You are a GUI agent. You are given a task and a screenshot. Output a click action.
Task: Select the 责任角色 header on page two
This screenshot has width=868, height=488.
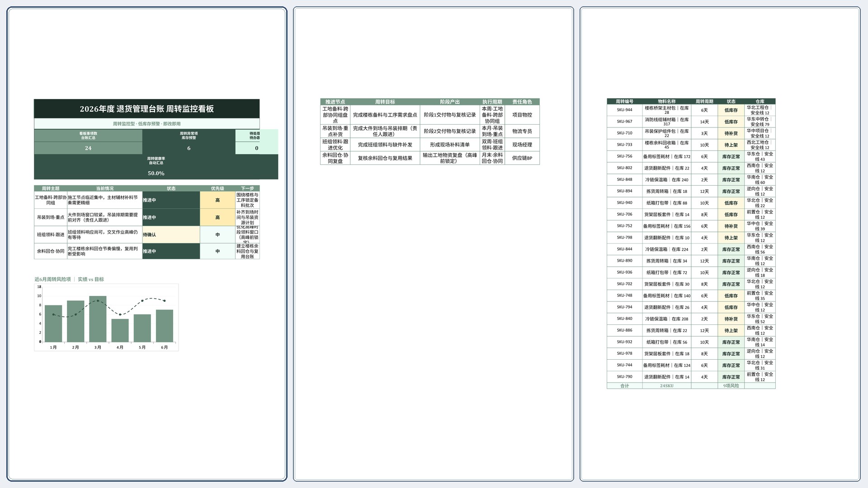522,102
